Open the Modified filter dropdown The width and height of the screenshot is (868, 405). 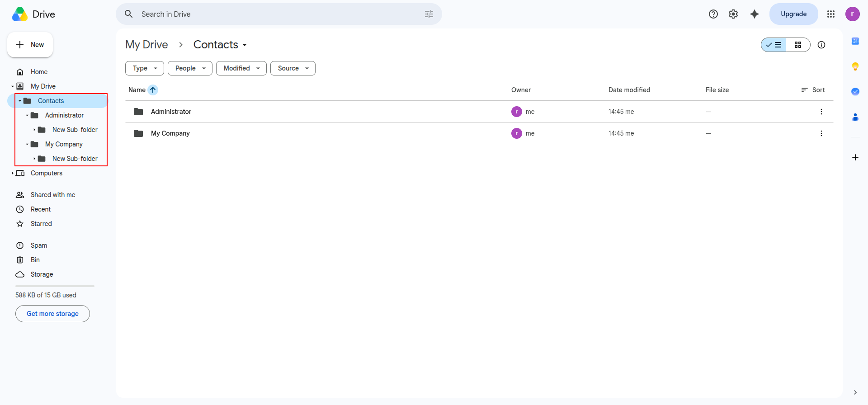click(241, 68)
